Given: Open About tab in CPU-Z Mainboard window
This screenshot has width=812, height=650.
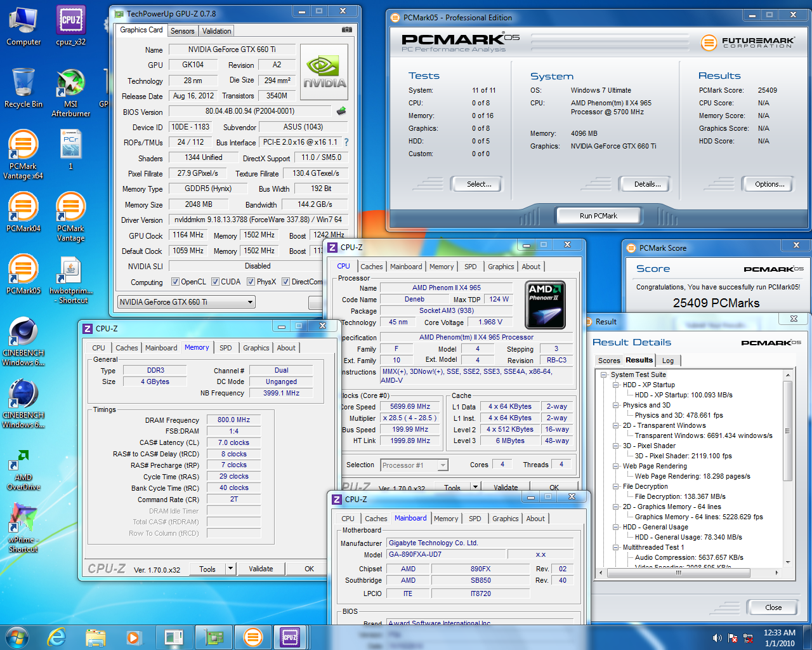Looking at the screenshot, I should 535,519.
